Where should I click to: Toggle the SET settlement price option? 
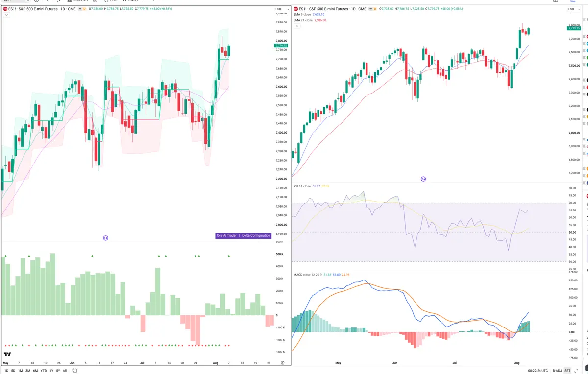[x=567, y=371]
